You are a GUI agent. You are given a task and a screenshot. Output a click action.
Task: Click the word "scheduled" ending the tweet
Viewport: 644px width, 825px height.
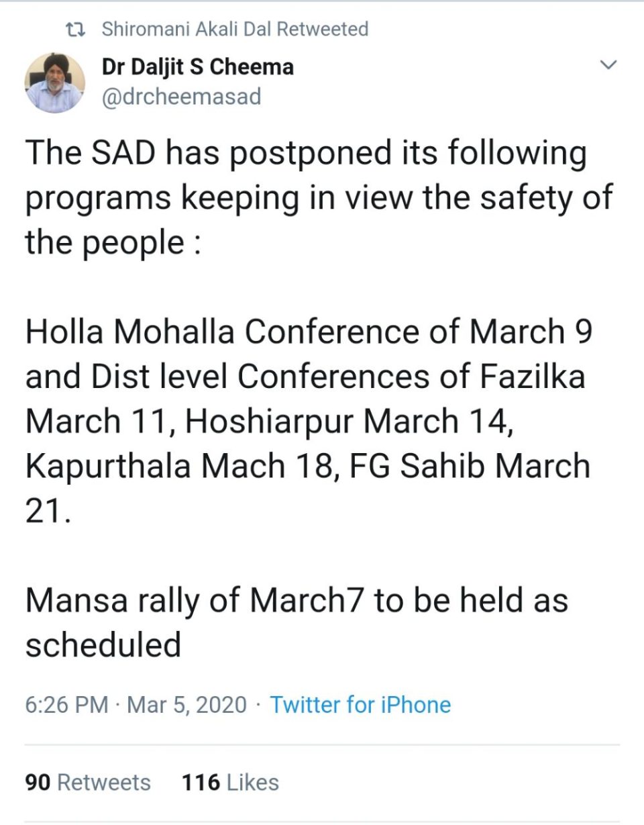103,644
